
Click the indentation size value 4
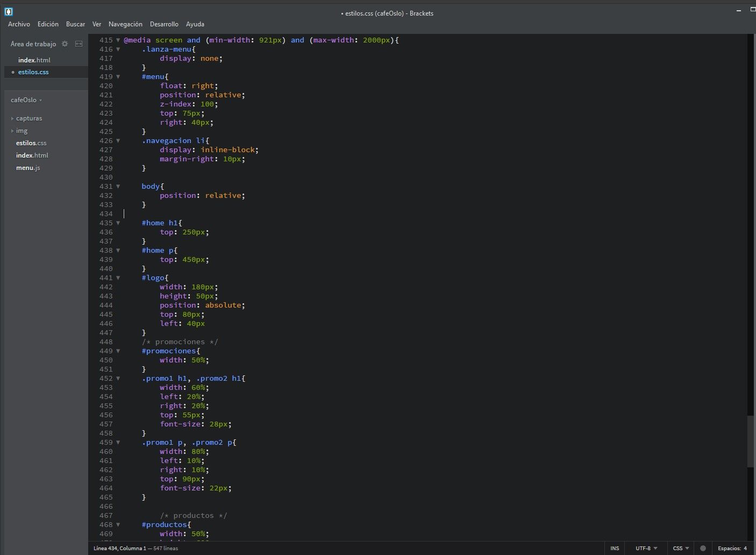pyautogui.click(x=745, y=548)
